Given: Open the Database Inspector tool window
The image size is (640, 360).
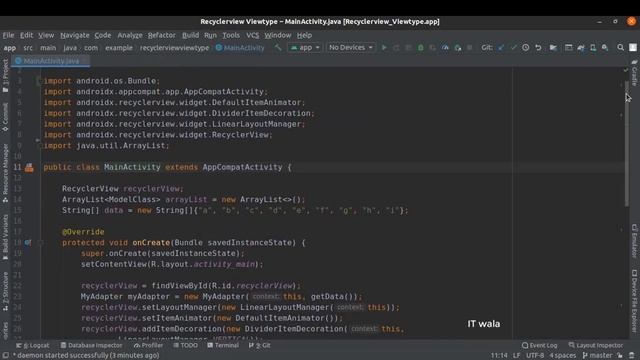Looking at the screenshot, I should click(x=91, y=345).
